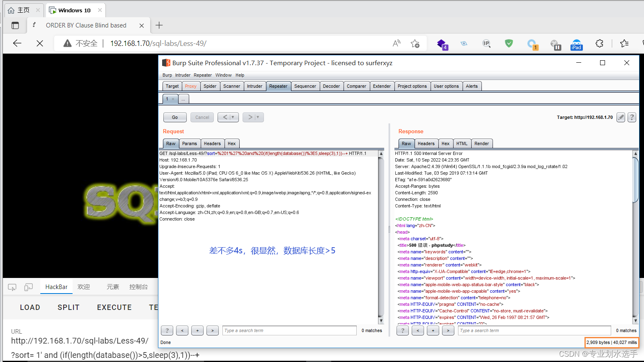Screen dimensions: 644x362
Task: Switch to the Sequencer tab
Action: (x=305, y=86)
